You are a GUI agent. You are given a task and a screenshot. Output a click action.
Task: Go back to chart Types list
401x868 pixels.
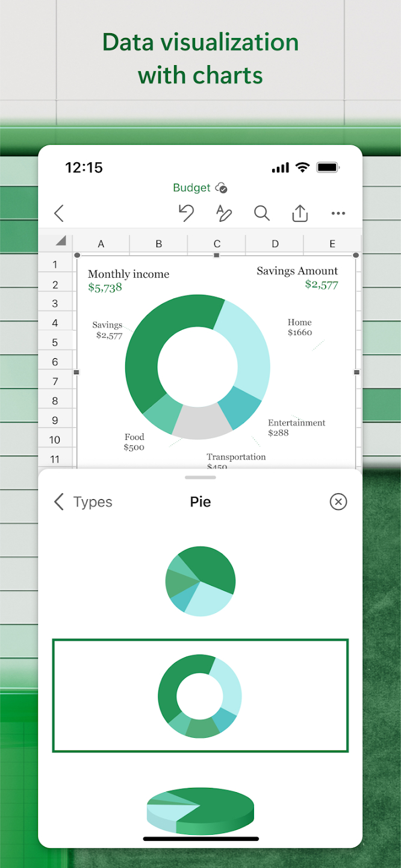pos(83,502)
